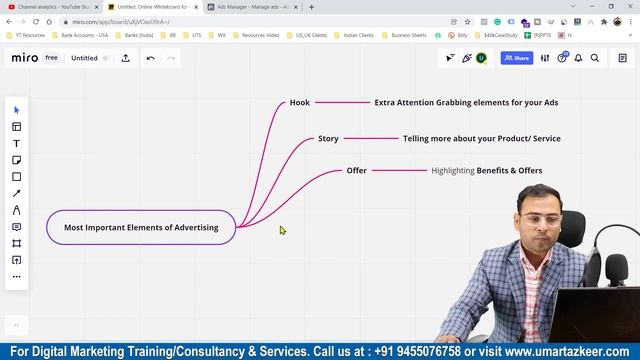Open Banks [India] bookmark folder
Screen dimensions: 640x360
click(x=135, y=35)
